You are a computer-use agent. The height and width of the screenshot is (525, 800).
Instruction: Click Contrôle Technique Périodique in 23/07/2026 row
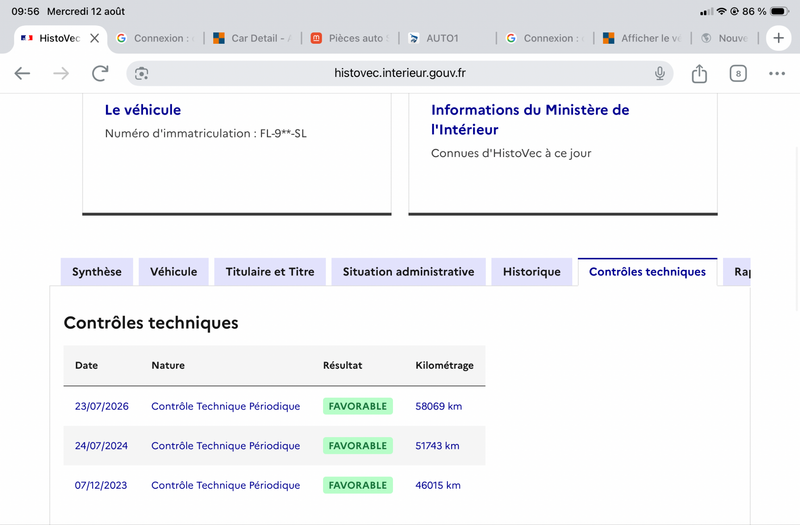click(226, 406)
